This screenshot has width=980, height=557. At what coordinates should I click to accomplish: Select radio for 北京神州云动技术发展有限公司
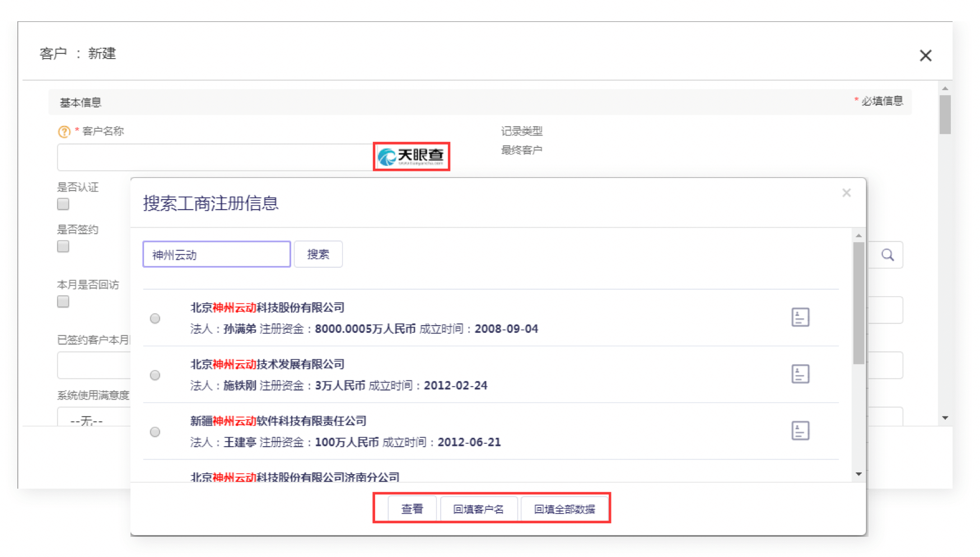coord(155,375)
